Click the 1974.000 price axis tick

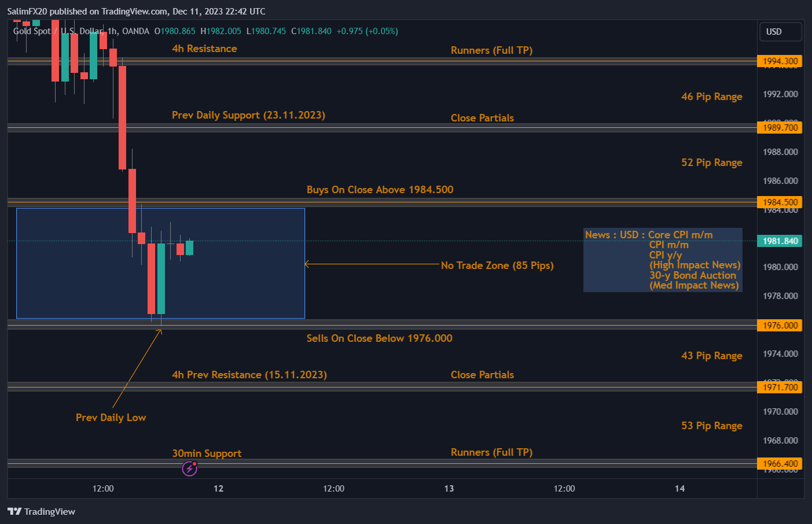780,354
